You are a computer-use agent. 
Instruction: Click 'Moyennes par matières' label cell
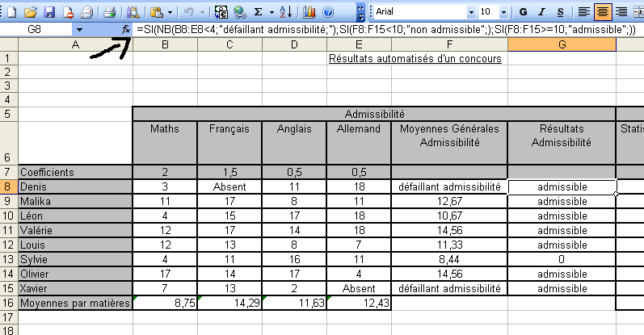(75, 303)
